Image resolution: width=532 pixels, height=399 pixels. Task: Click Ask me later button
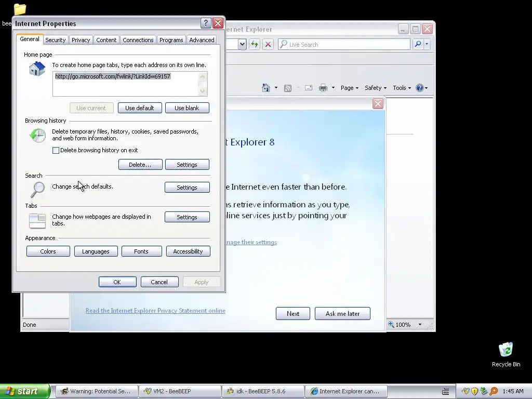coord(342,313)
